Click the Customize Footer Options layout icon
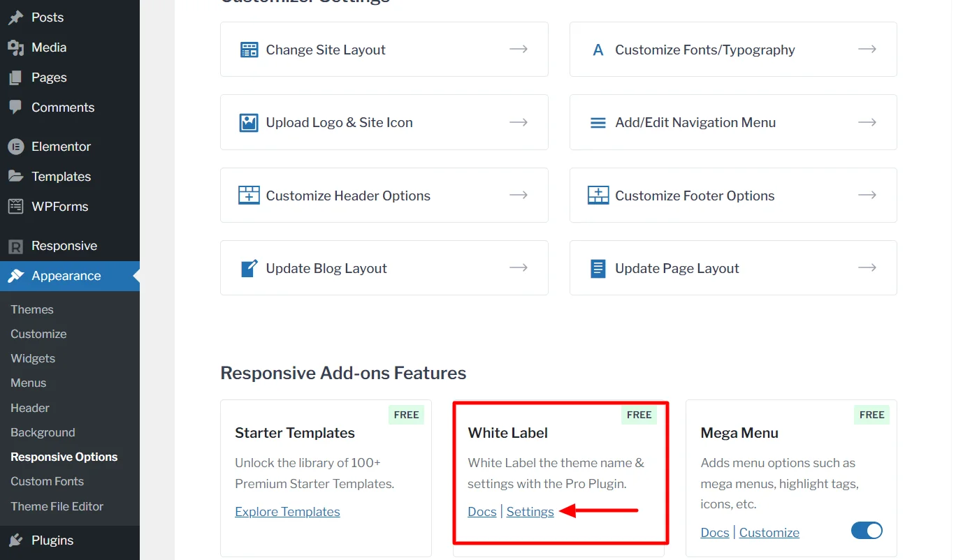This screenshot has height=560, width=977. coord(598,195)
